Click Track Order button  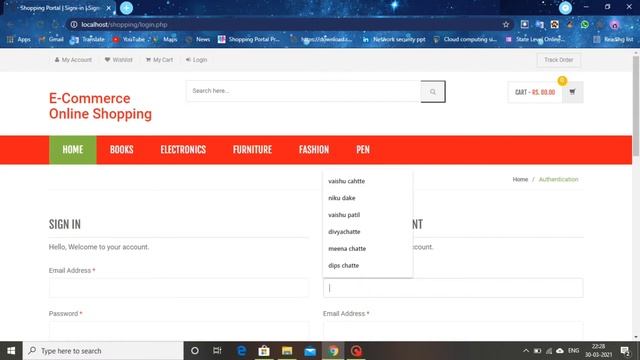point(558,60)
